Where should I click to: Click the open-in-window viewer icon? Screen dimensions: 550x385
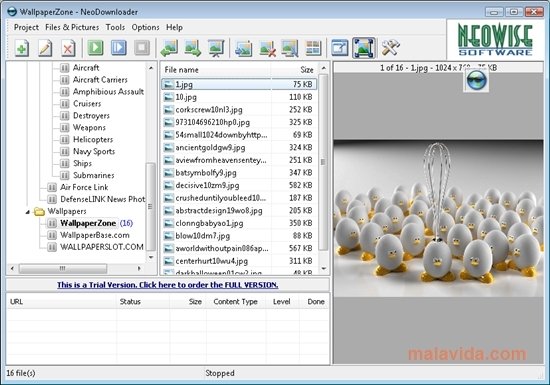coord(340,48)
